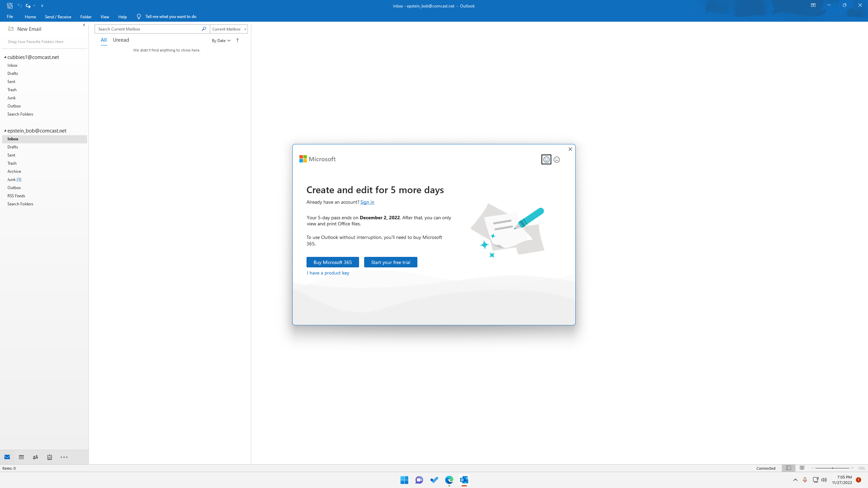Open the Send / Receive ribbon tab
This screenshot has width=868, height=488.
pyautogui.click(x=58, y=17)
